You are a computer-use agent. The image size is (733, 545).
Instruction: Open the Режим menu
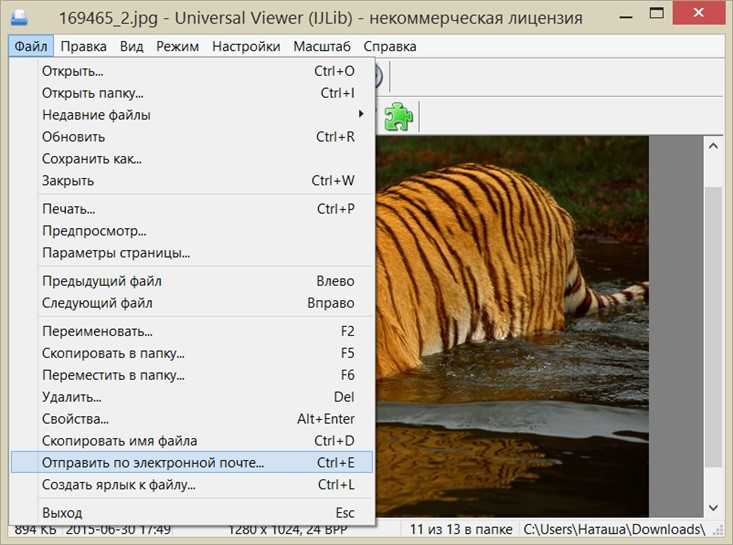178,46
